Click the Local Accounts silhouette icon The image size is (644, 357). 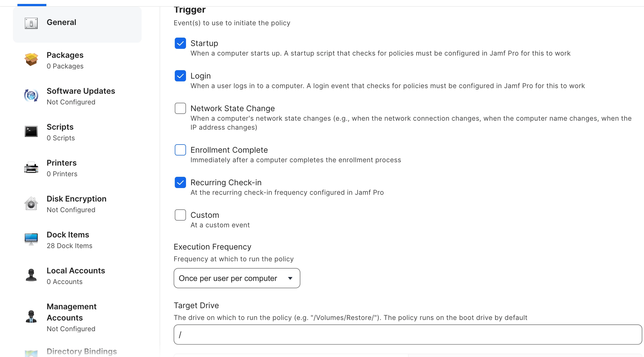tap(31, 275)
